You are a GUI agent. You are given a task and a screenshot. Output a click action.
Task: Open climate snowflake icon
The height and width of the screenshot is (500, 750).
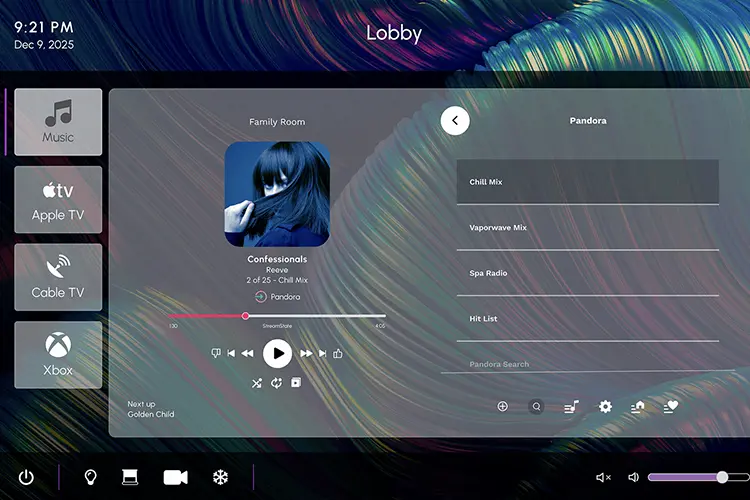point(220,477)
